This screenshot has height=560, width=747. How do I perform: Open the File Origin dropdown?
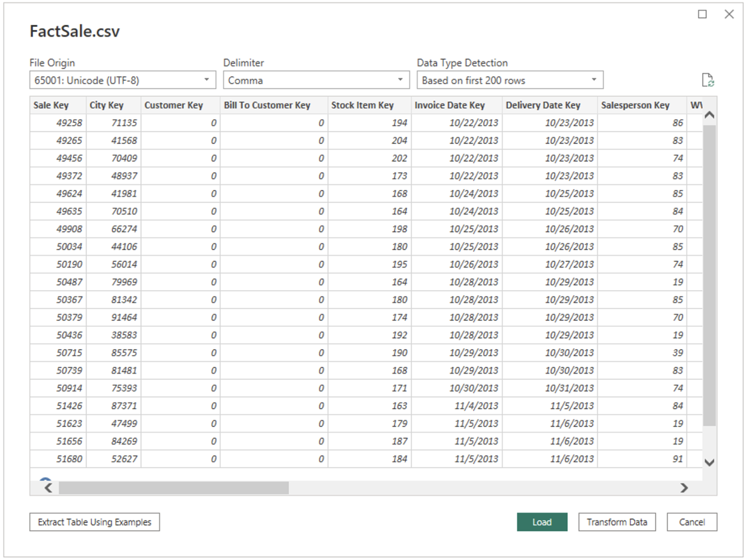pos(123,80)
